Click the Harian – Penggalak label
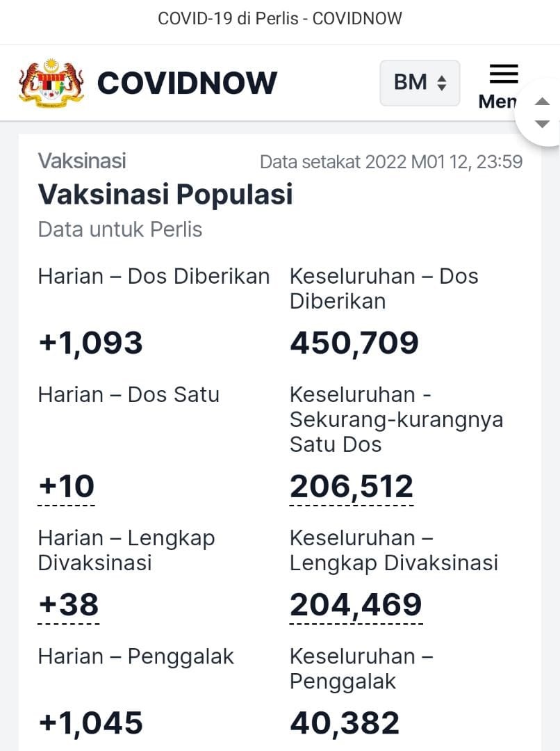This screenshot has width=560, height=751. click(136, 657)
